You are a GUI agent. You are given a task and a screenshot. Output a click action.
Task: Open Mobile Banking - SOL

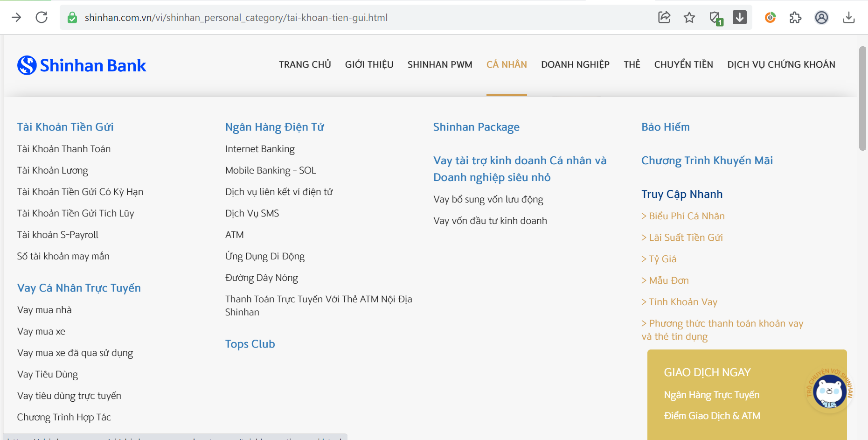point(271,170)
